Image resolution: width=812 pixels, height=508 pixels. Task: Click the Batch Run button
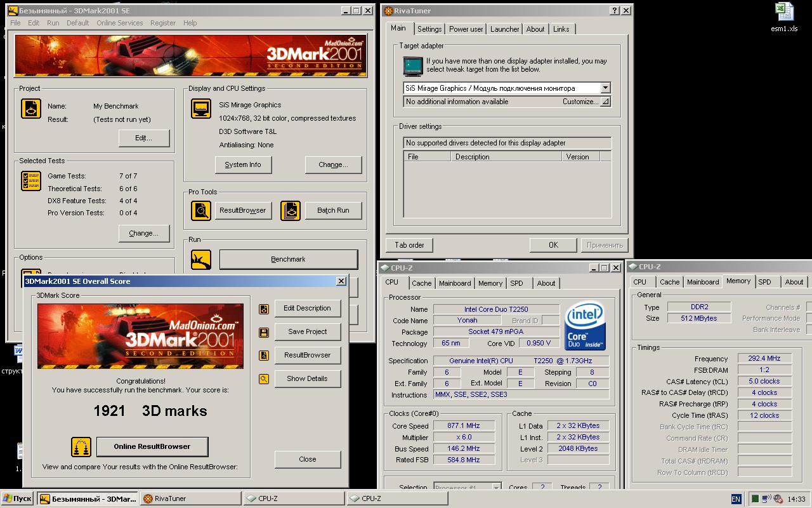tap(334, 210)
